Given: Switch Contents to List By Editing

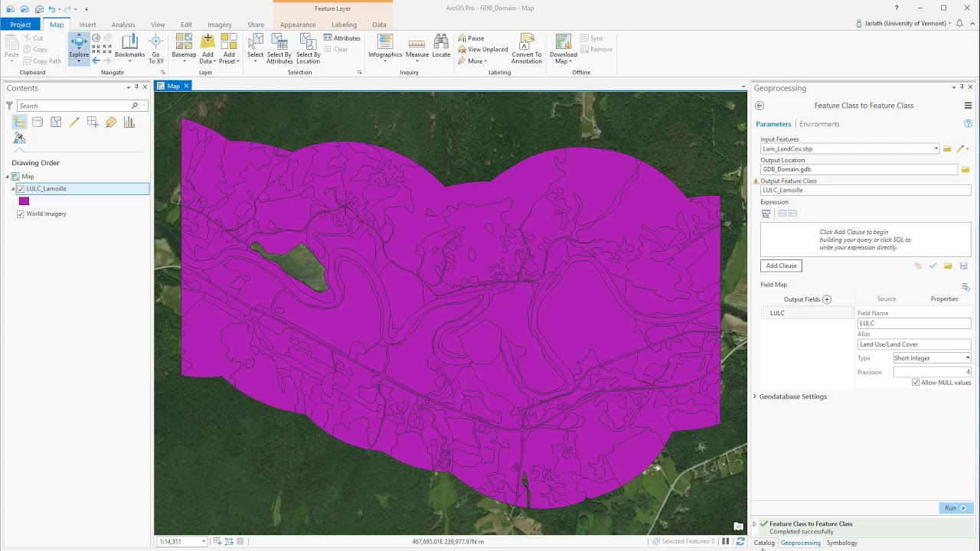Looking at the screenshot, I should (x=74, y=122).
